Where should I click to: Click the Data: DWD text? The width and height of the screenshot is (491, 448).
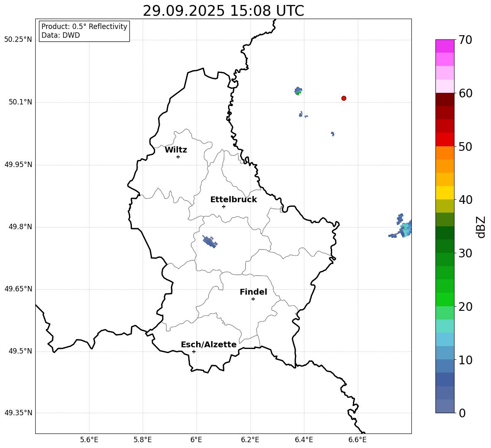[61, 35]
